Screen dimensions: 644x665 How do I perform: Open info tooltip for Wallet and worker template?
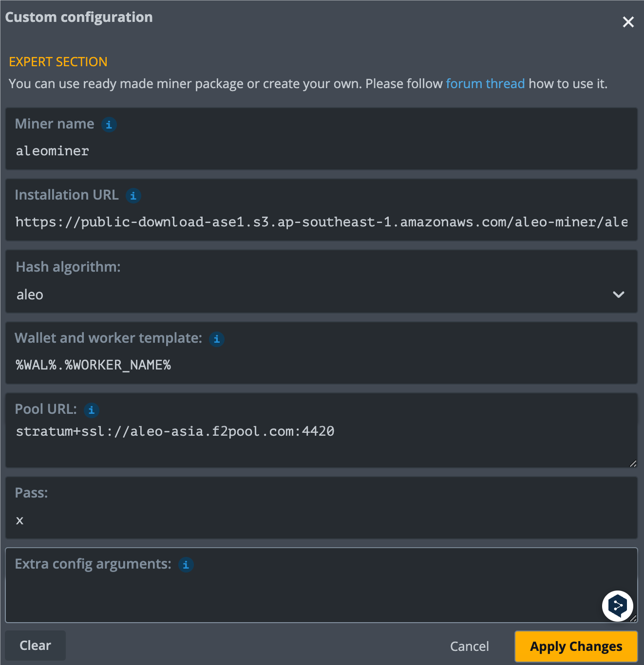point(217,339)
